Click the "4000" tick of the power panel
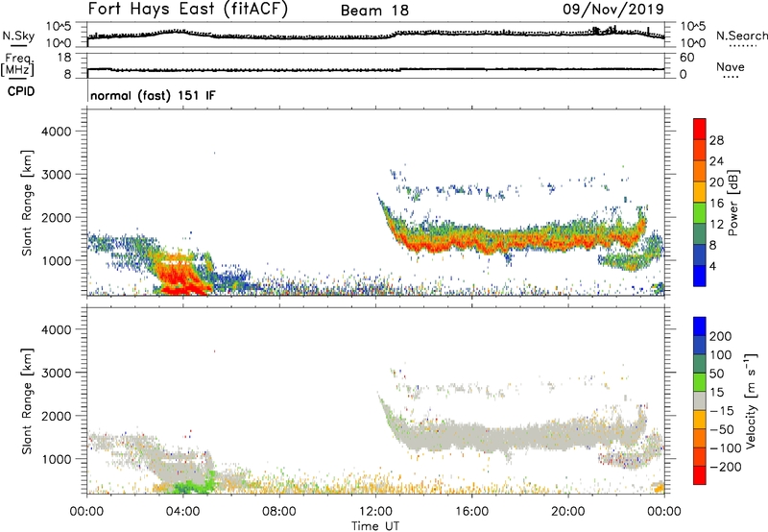This screenshot has height=532, width=768. pyautogui.click(x=57, y=132)
